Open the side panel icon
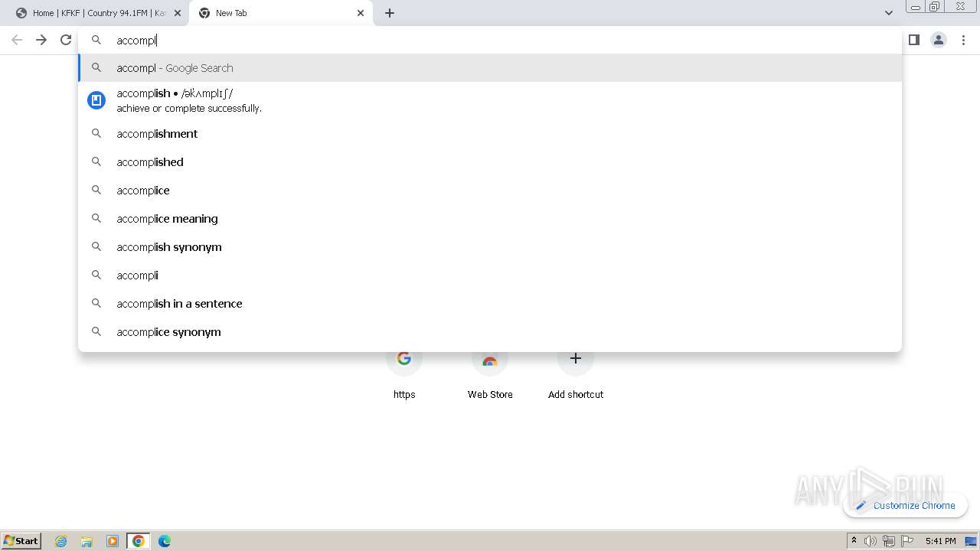 [x=914, y=40]
